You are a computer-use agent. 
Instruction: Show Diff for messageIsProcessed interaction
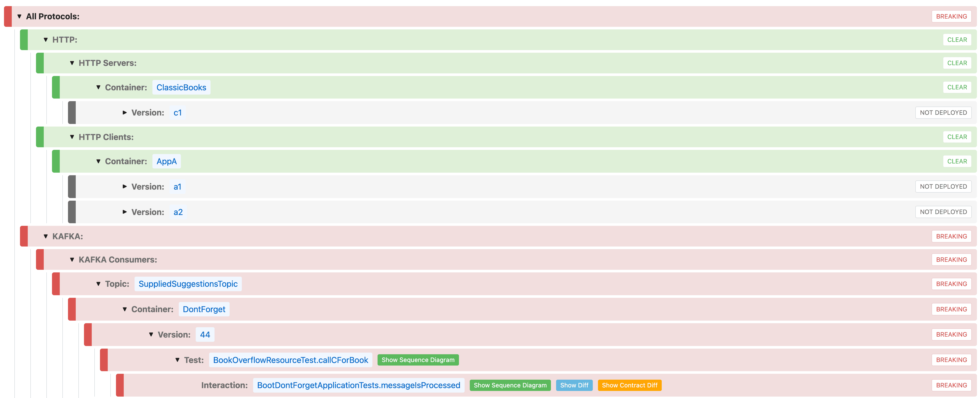pyautogui.click(x=574, y=385)
